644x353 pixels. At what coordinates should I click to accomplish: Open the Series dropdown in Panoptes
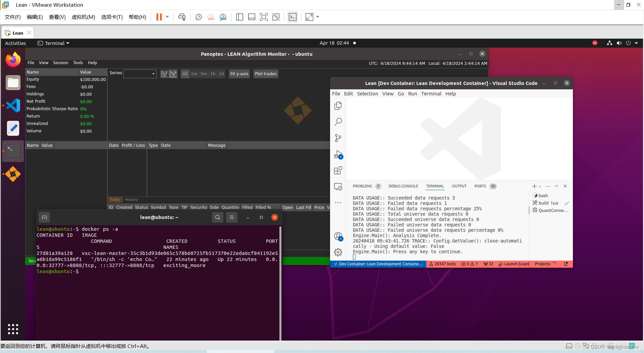click(140, 74)
